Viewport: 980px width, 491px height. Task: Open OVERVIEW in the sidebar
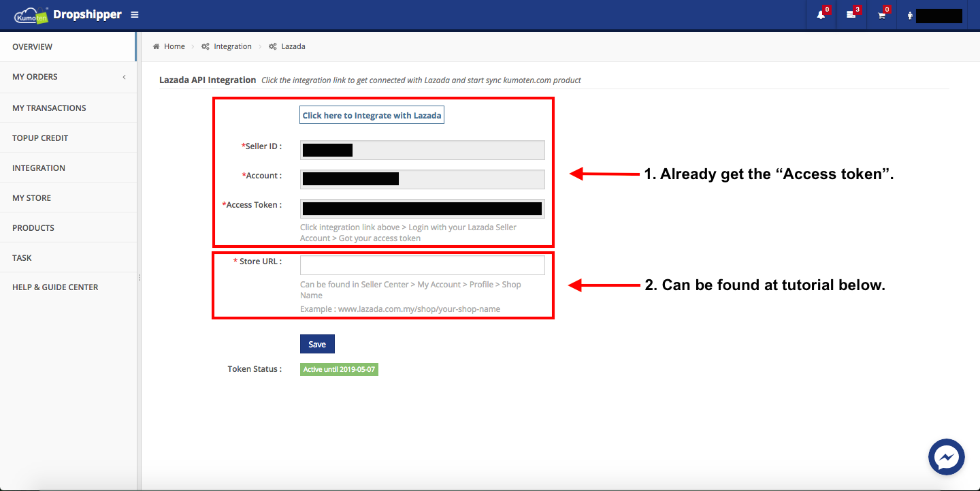coord(68,47)
